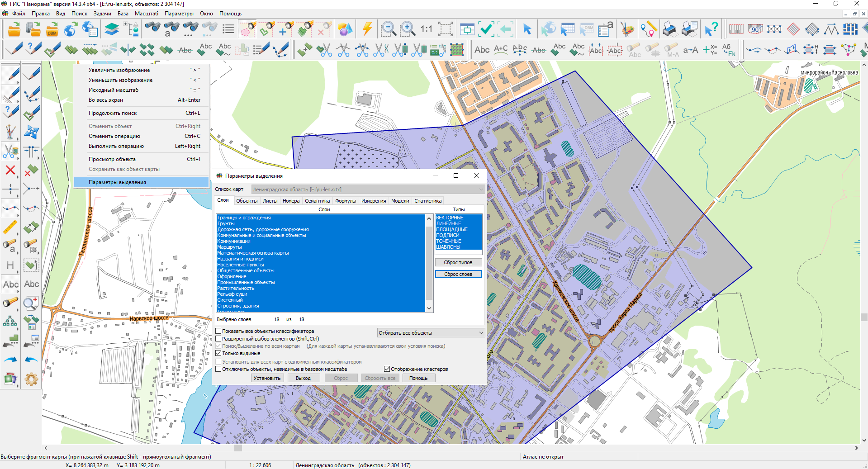868x469 pixels.
Task: Switch to the 'Семантика' tab
Action: [x=317, y=201]
